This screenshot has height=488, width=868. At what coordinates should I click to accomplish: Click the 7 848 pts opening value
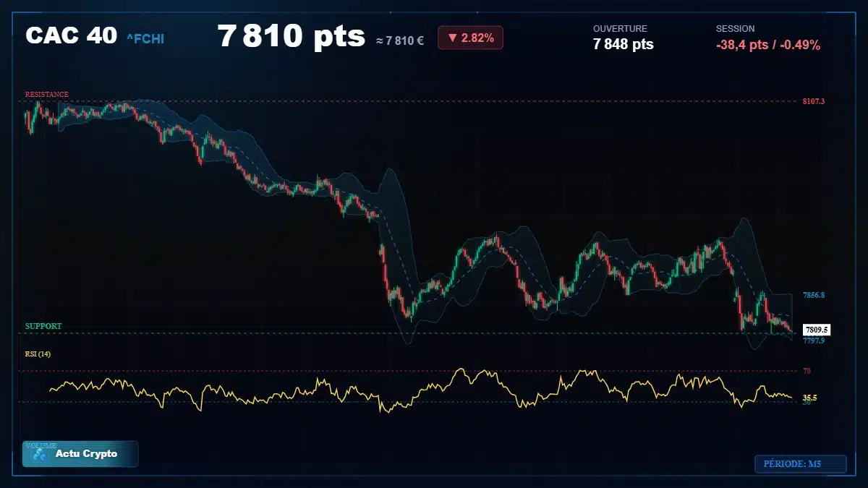tap(623, 44)
